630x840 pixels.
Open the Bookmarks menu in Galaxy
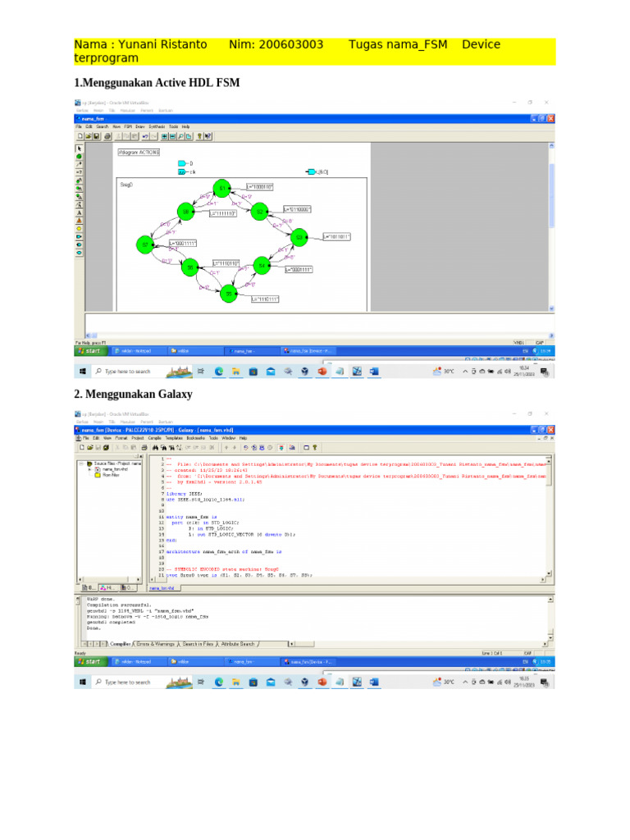(x=195, y=438)
